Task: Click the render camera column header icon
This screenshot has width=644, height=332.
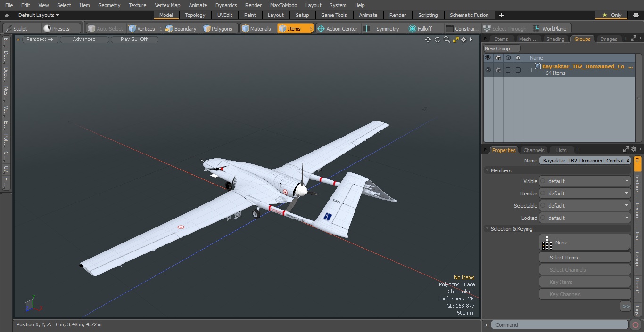Action: (498, 58)
